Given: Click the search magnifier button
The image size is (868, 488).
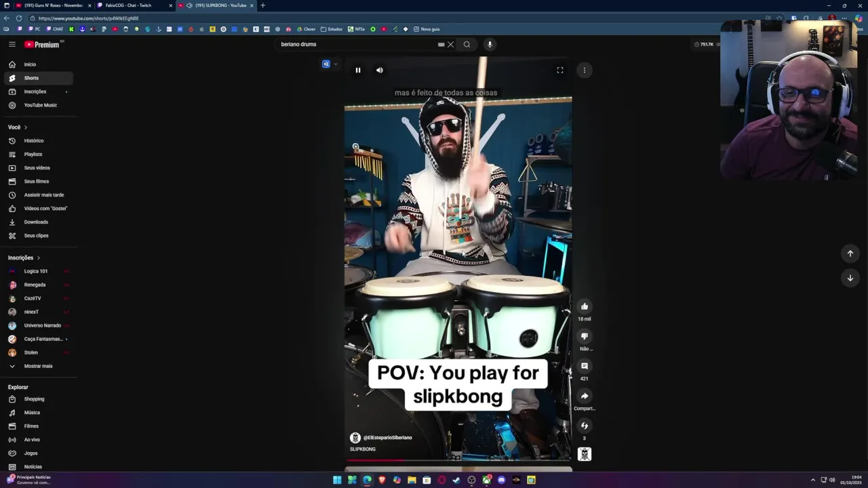Looking at the screenshot, I should tap(467, 45).
